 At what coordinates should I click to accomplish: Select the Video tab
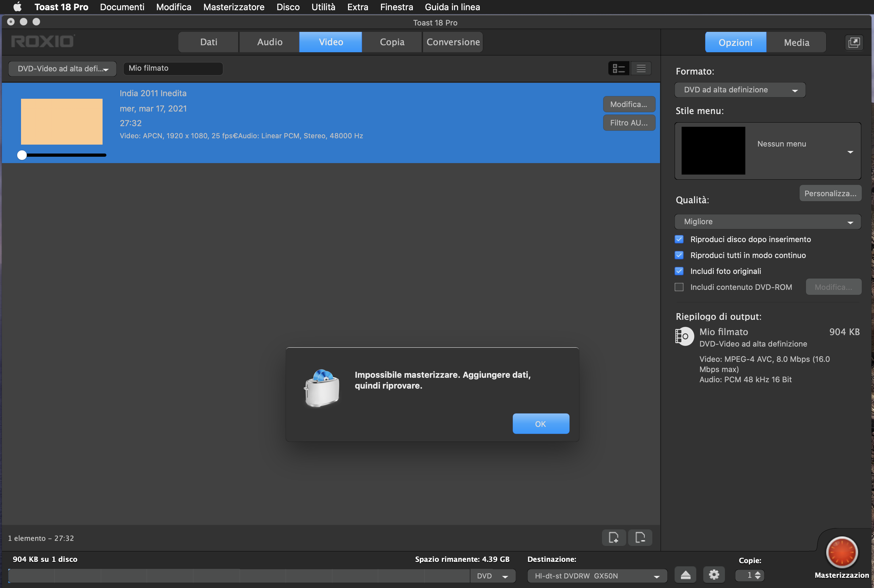pyautogui.click(x=331, y=42)
